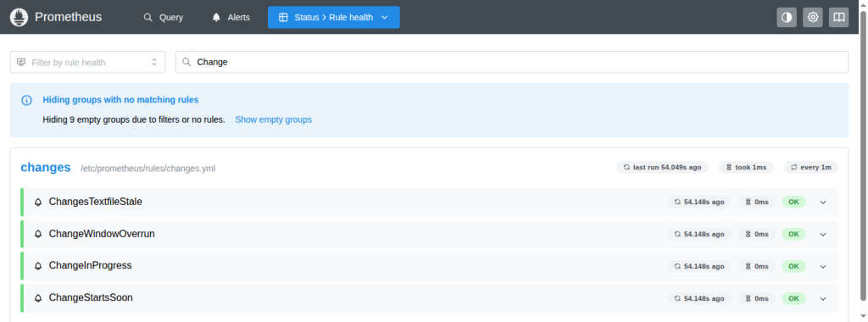The image size is (868, 322).
Task: Click the last run 54.049s ago badge
Action: [662, 167]
